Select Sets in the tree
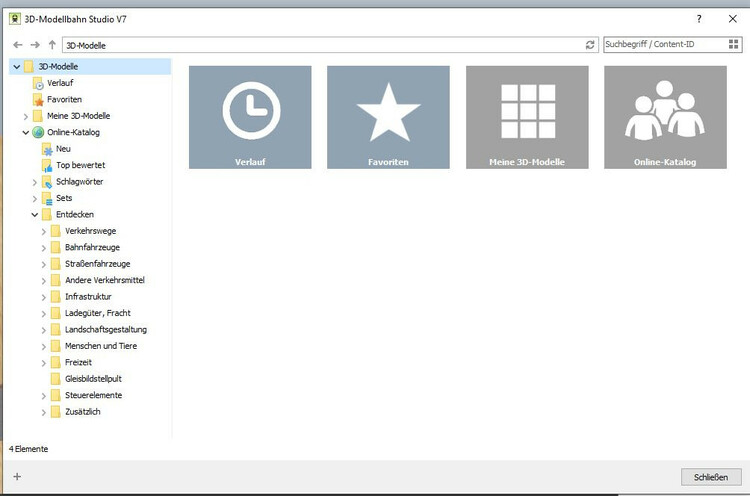This screenshot has height=496, width=750. 64,198
